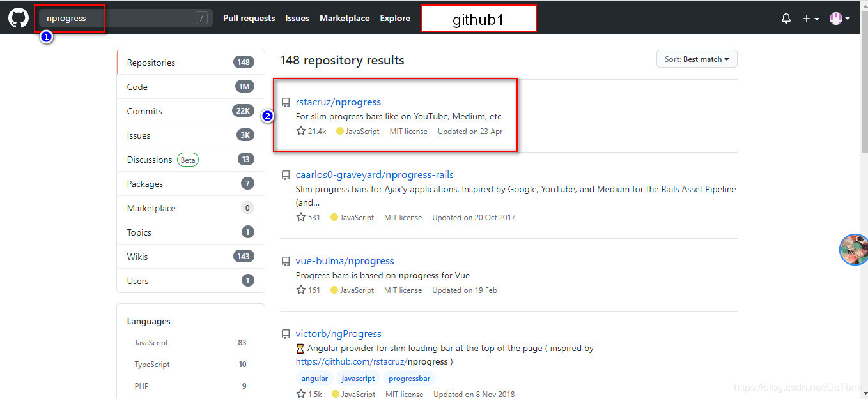Open the user avatar account menu

pos(840,19)
